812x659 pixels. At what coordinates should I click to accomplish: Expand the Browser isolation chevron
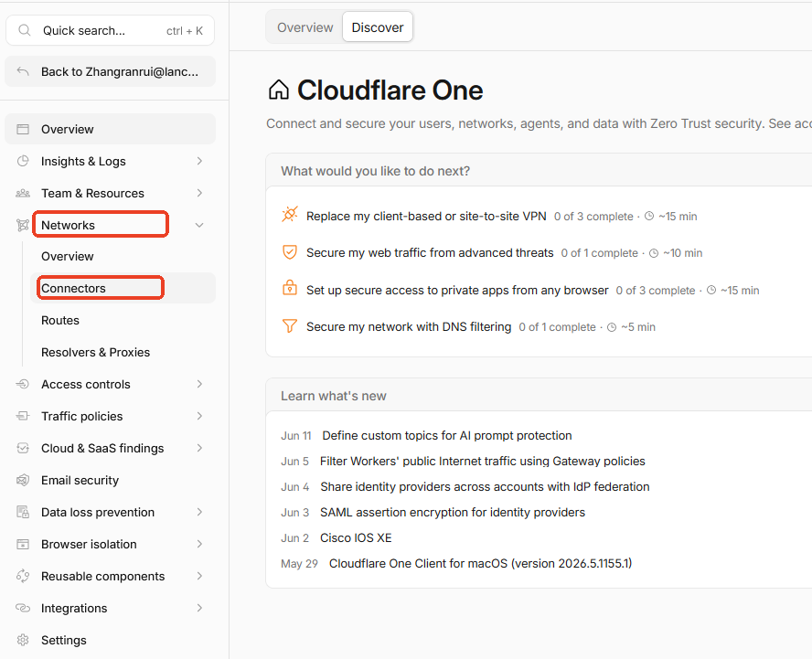199,544
